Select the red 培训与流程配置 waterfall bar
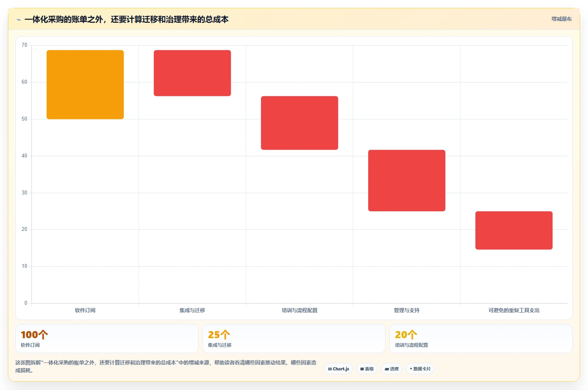 click(299, 123)
